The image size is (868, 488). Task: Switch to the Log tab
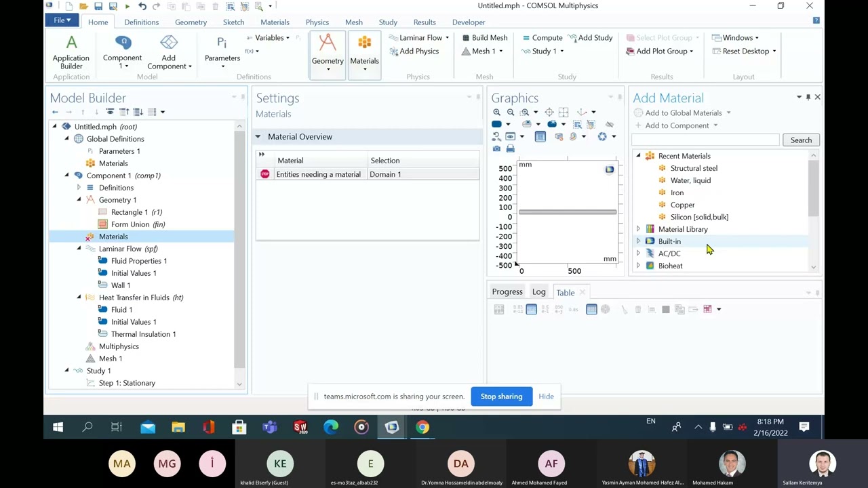coord(538,292)
